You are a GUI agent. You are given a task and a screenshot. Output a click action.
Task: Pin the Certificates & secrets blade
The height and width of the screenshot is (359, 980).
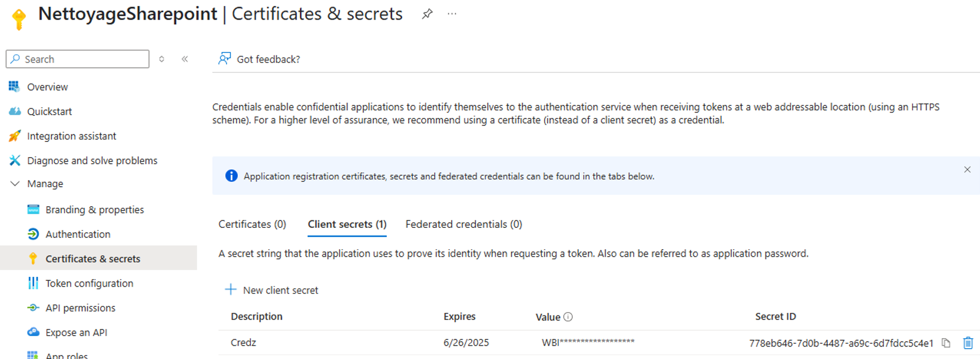427,14
